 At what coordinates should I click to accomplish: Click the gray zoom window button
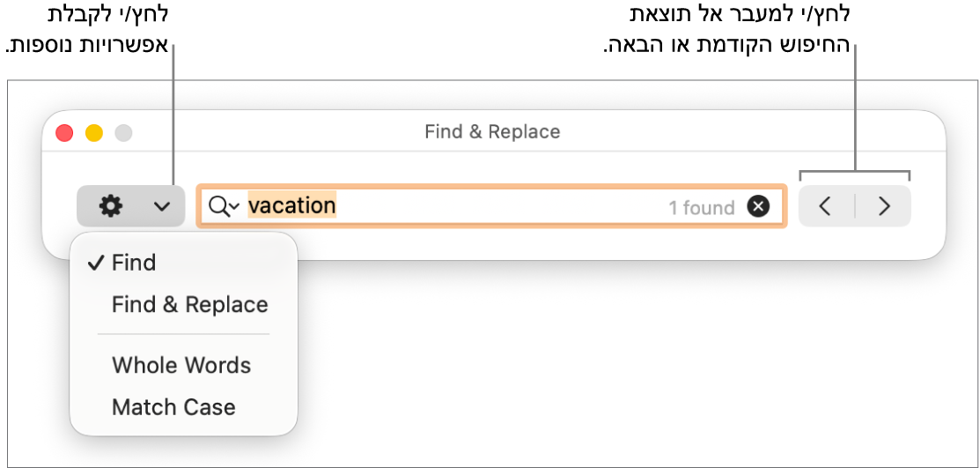(x=124, y=133)
